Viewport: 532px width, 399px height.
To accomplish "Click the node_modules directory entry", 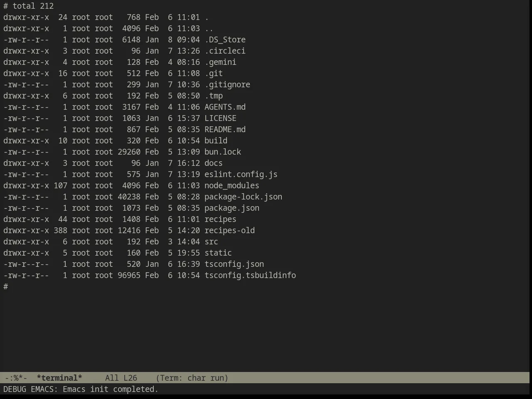I will pyautogui.click(x=232, y=185).
